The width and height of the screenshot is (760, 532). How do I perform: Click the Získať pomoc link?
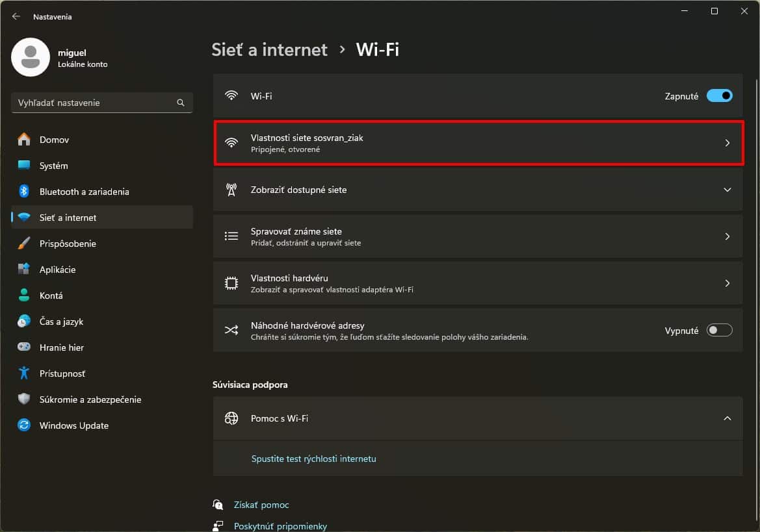[261, 505]
